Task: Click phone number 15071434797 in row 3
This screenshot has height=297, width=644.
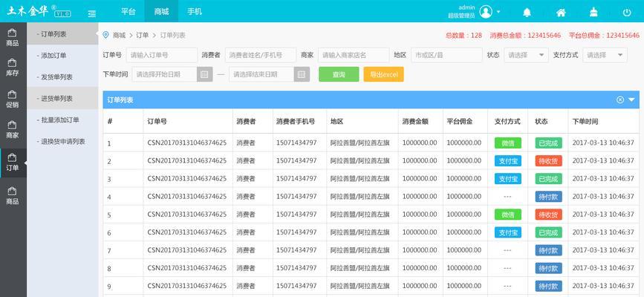Action: 296,179
